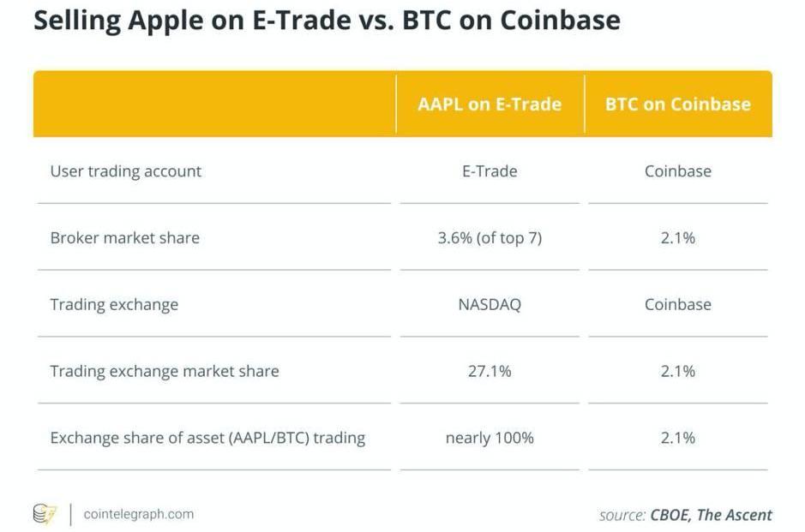Click the nearly 100% cell
This screenshot has width=805, height=532.
point(490,439)
